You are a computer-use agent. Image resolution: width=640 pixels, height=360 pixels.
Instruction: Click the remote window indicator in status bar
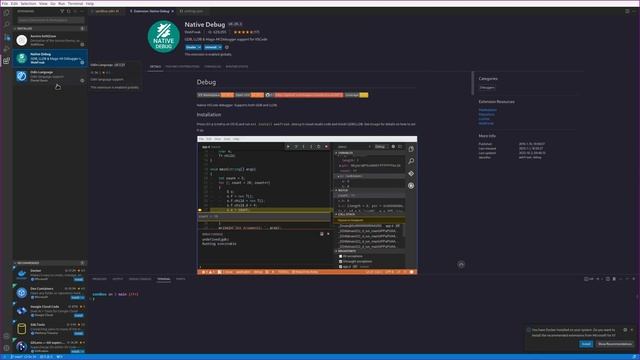coord(4,357)
